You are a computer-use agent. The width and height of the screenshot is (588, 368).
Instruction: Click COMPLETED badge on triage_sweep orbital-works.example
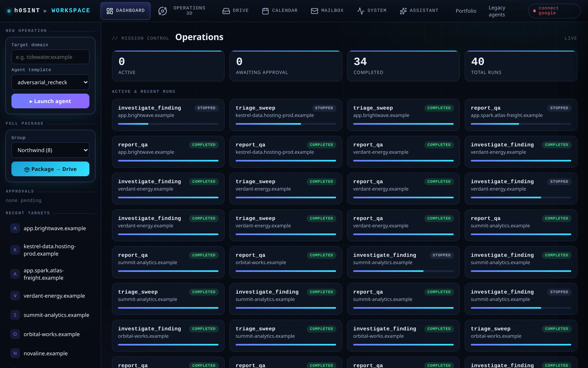[556, 329]
